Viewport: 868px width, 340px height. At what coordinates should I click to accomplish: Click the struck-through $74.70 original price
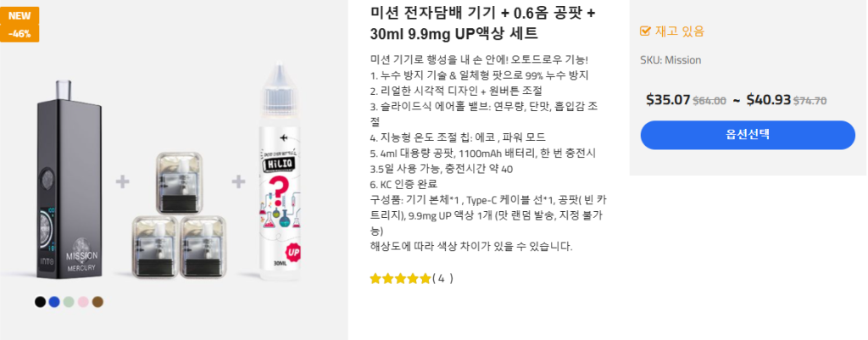pyautogui.click(x=810, y=101)
